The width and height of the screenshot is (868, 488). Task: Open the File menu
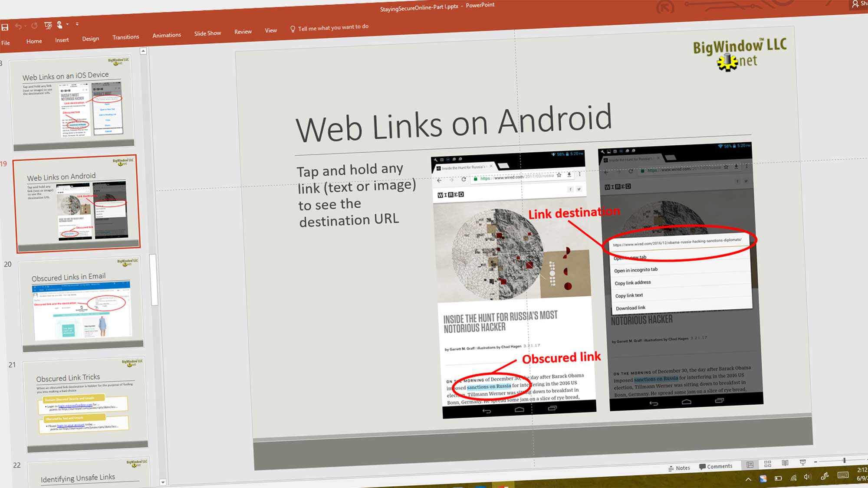(6, 43)
